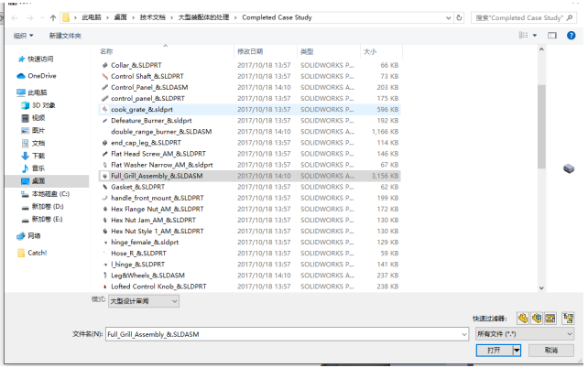Select file hinge_female_&.sldprt
The width and height of the screenshot is (588, 368).
(145, 242)
